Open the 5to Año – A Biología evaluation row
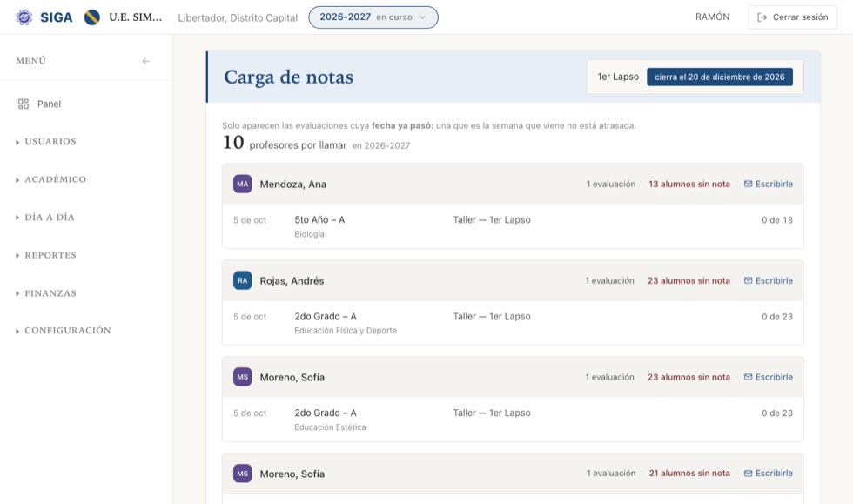Screen dimensions: 853x504 pos(513,226)
